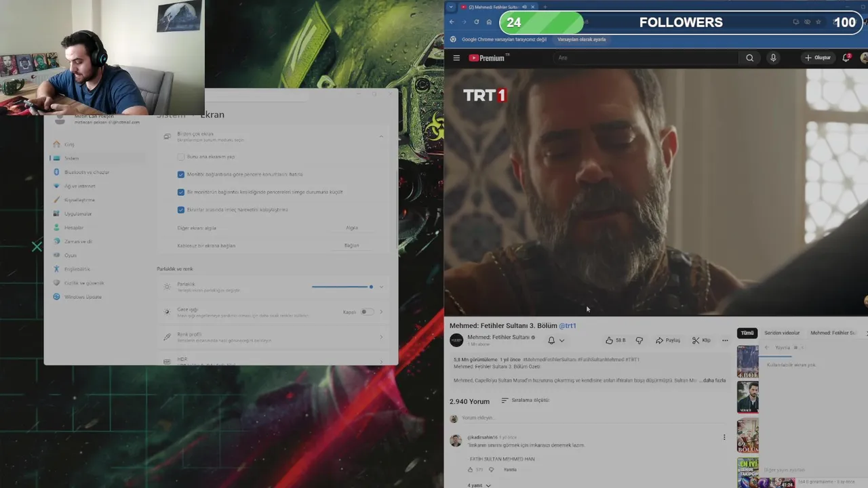
Task: Expand description with '...daha fazla'
Action: (712, 380)
